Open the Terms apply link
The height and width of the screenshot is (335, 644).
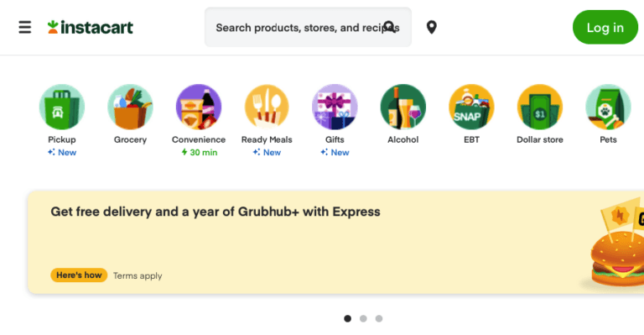coord(138,276)
